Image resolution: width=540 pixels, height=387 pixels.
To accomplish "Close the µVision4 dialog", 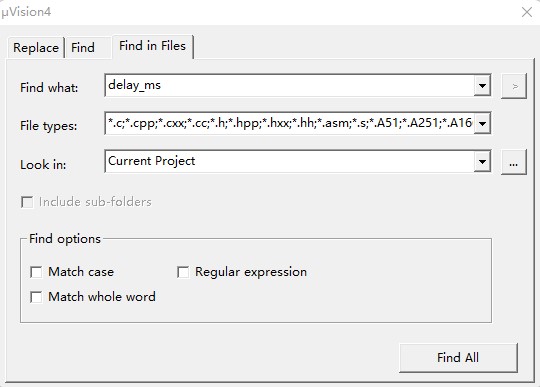I will pos(527,12).
